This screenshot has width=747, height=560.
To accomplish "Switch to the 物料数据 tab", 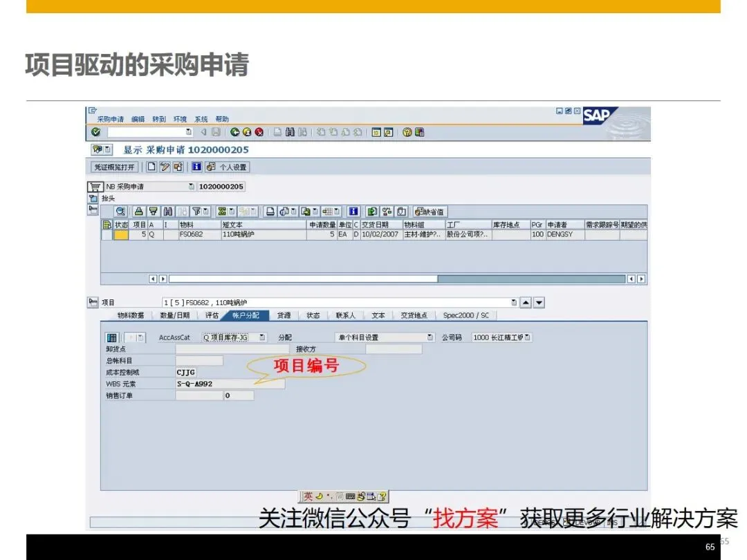I will (x=131, y=315).
